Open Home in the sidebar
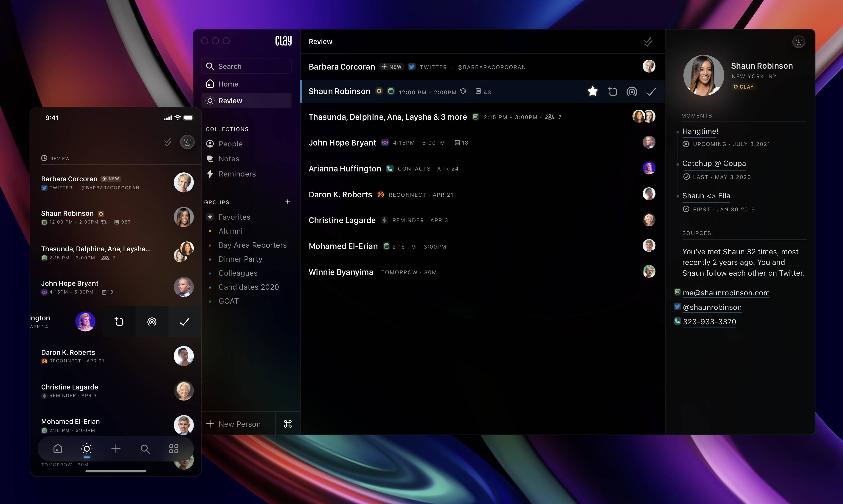The image size is (843, 504). pyautogui.click(x=228, y=84)
